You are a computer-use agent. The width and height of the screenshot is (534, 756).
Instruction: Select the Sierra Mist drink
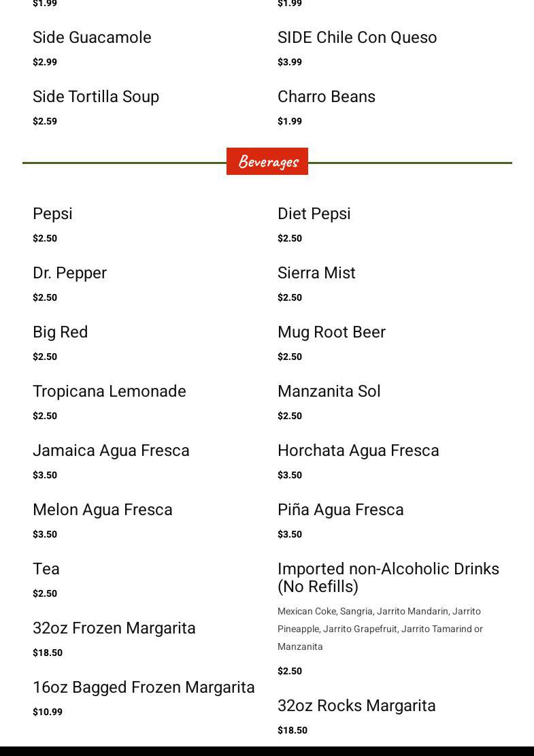tap(316, 273)
